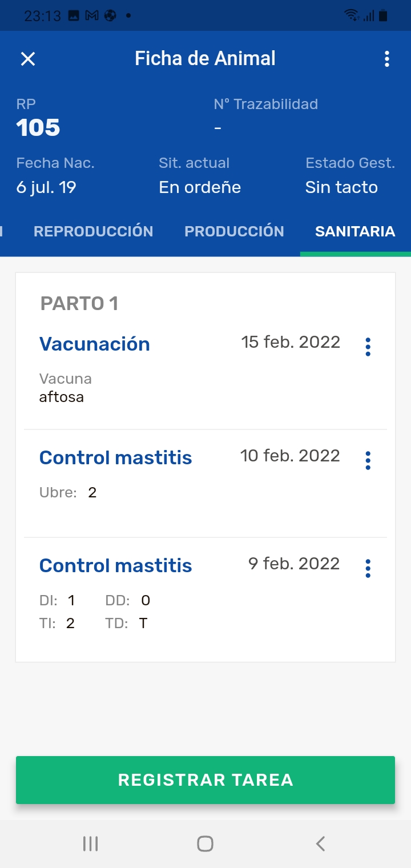Show recent apps from the navigation bar

[90, 843]
